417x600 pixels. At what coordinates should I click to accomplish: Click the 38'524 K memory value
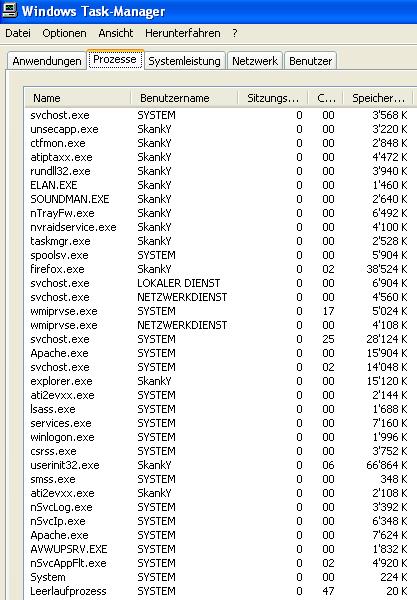386,269
